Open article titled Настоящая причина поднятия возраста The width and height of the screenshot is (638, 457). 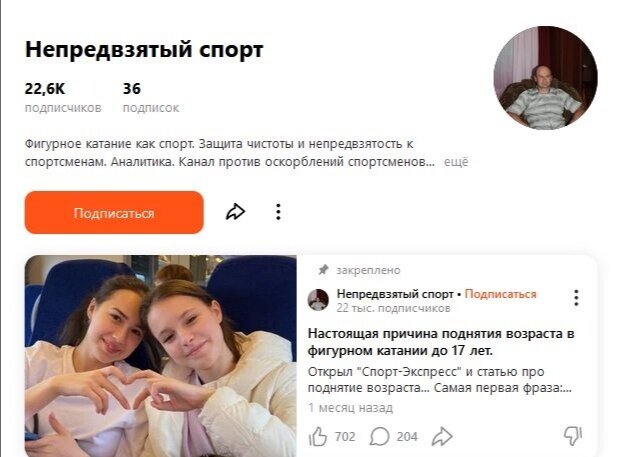441,342
